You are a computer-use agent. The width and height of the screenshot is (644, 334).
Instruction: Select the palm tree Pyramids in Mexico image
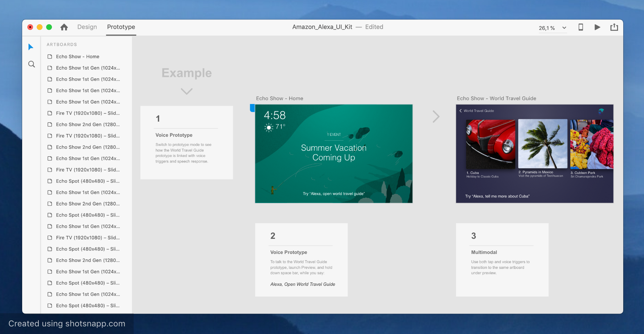click(x=543, y=143)
